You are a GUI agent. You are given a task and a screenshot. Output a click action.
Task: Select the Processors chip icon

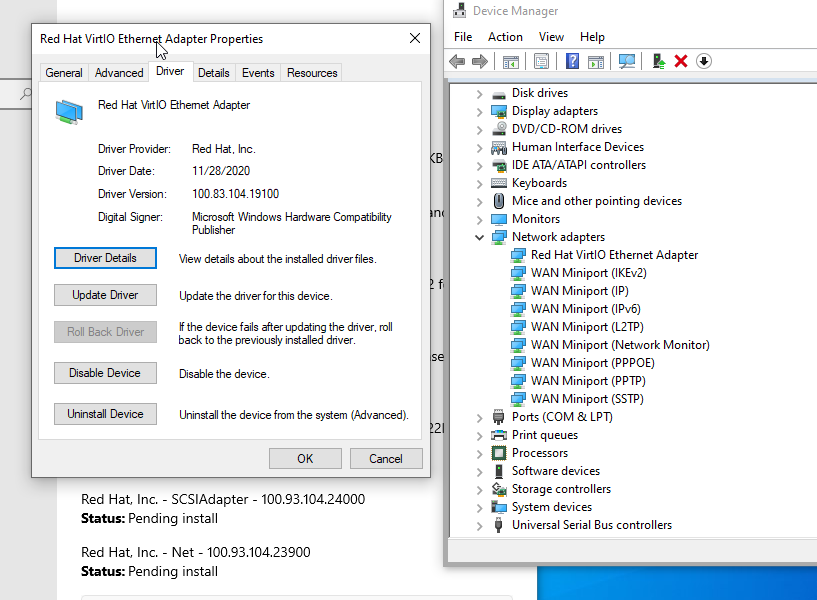coord(499,453)
